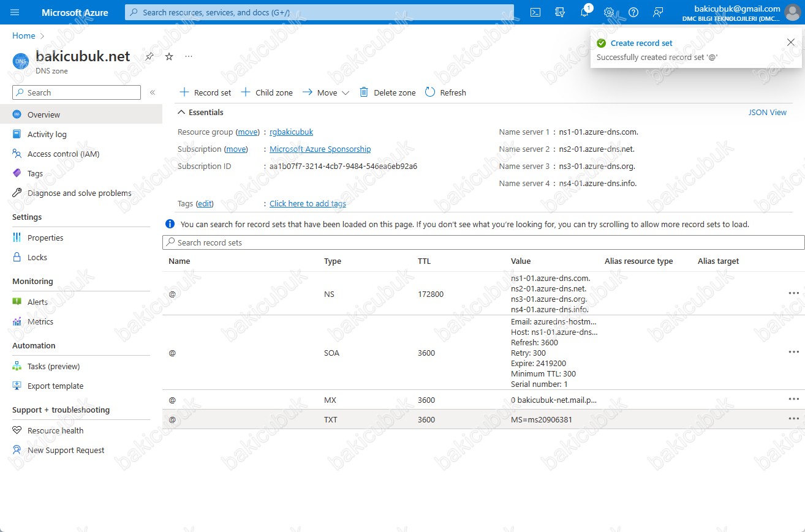Open the notifications bell

tap(584, 12)
